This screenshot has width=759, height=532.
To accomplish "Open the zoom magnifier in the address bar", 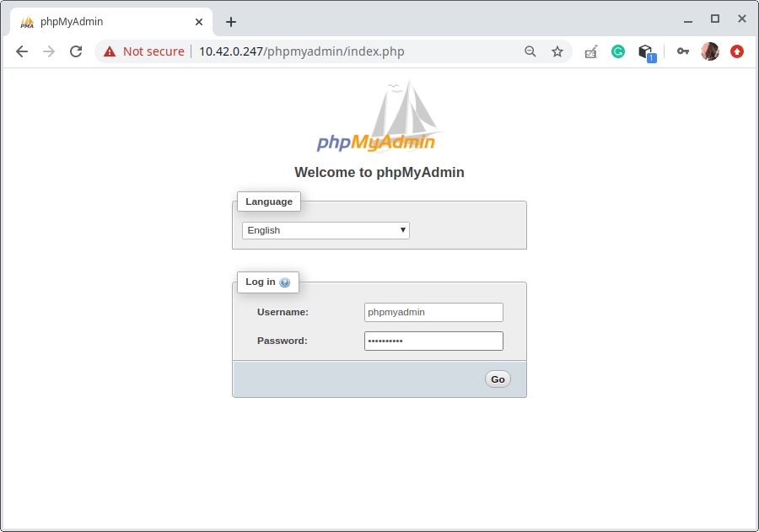I will click(530, 51).
